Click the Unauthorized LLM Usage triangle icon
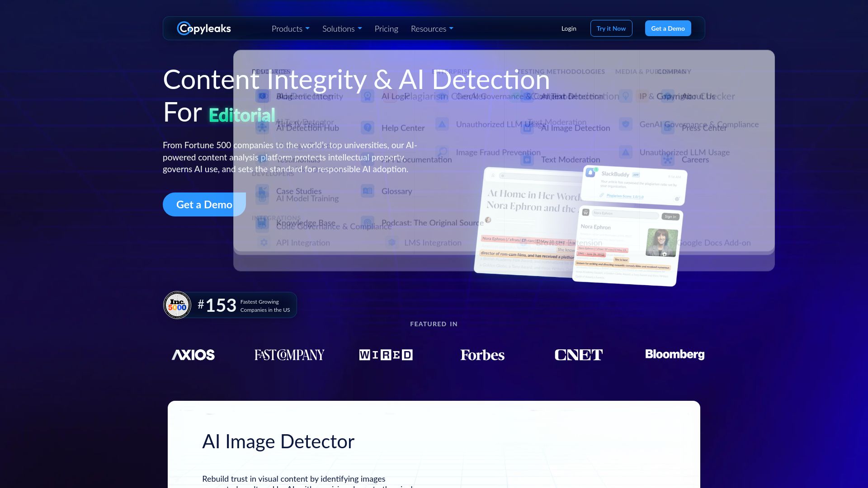The image size is (868, 488). [442, 124]
